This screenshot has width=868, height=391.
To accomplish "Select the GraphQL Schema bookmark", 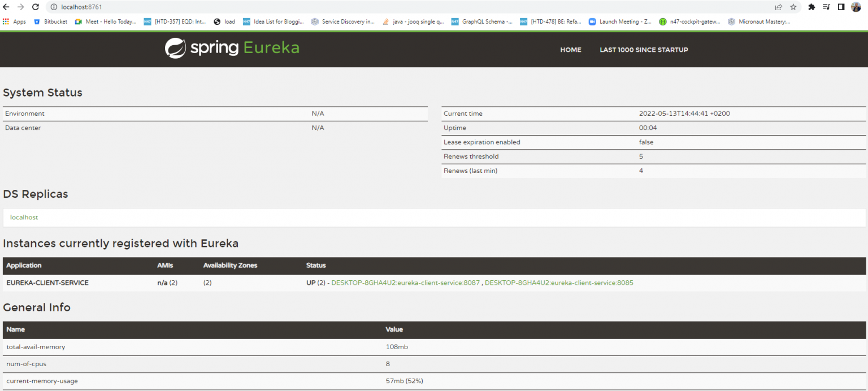I will [x=482, y=21].
